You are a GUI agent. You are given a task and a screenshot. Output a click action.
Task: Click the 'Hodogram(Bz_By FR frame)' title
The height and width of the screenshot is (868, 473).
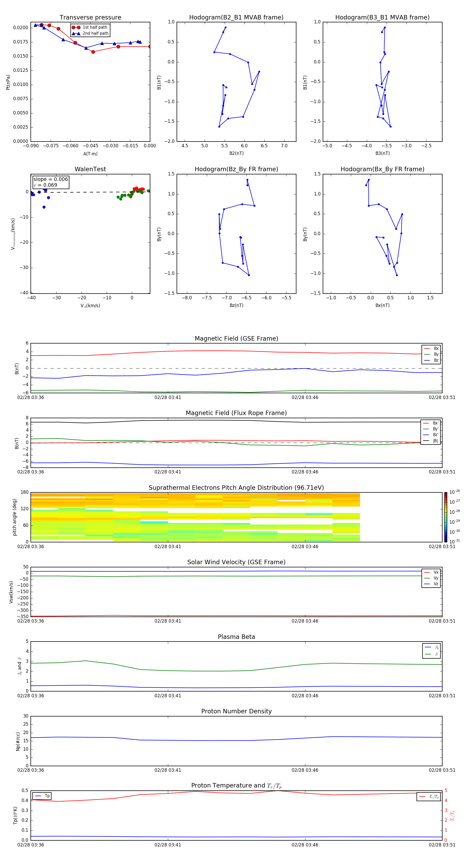coord(236,169)
